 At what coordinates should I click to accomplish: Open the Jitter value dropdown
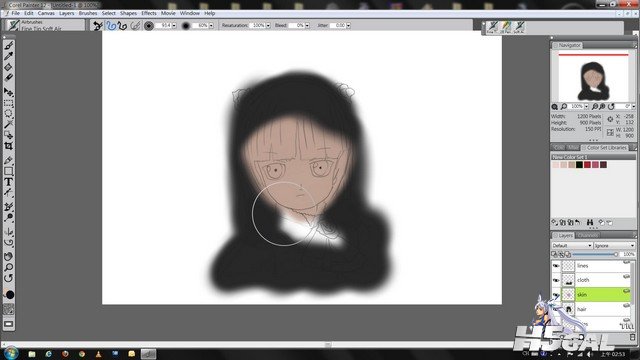pos(349,26)
